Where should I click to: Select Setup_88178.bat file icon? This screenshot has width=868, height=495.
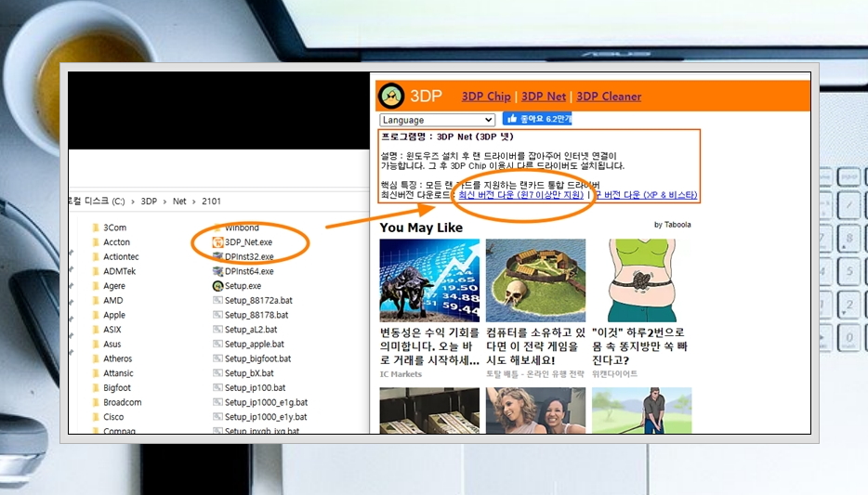click(x=217, y=315)
